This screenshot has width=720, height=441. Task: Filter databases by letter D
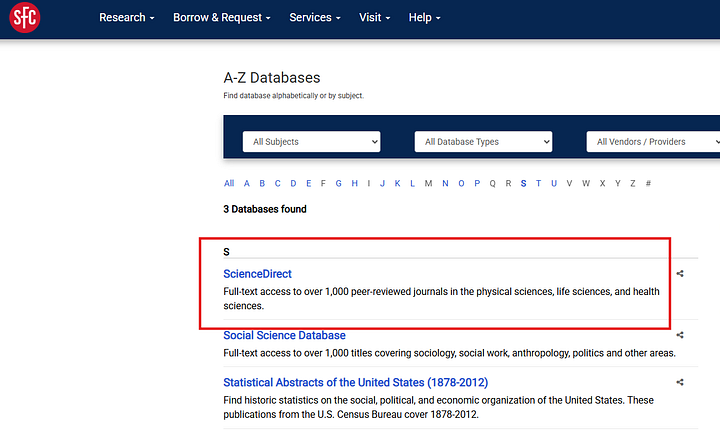[x=293, y=183]
